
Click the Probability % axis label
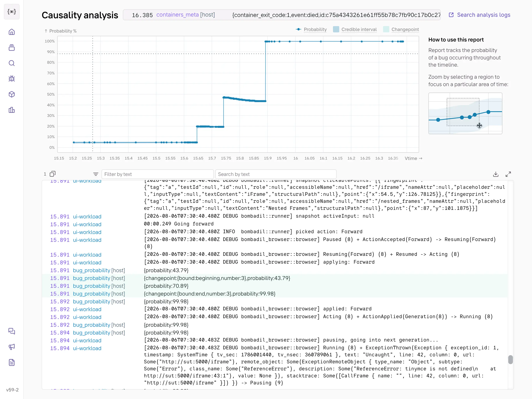pos(61,31)
